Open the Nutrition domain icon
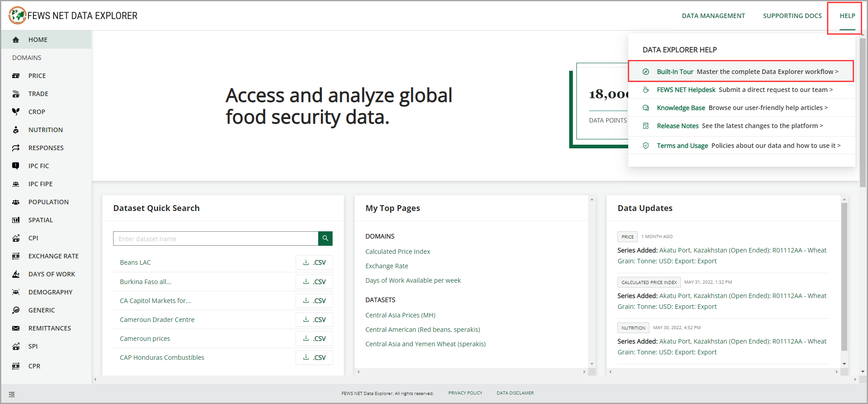This screenshot has height=404, width=868. (16, 130)
